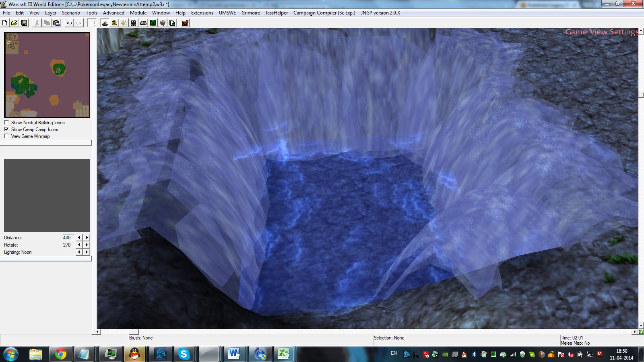Screen dimensions: 644x362
Task: Increase Distance with its right arrow
Action: click(87, 238)
